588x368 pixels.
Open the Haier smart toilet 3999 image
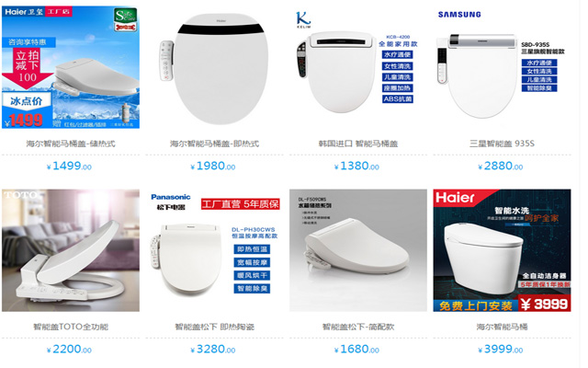pos(503,250)
